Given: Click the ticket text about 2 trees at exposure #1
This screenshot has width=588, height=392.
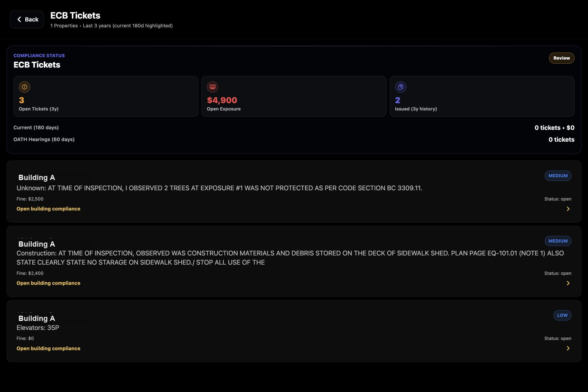Looking at the screenshot, I should pos(219,188).
